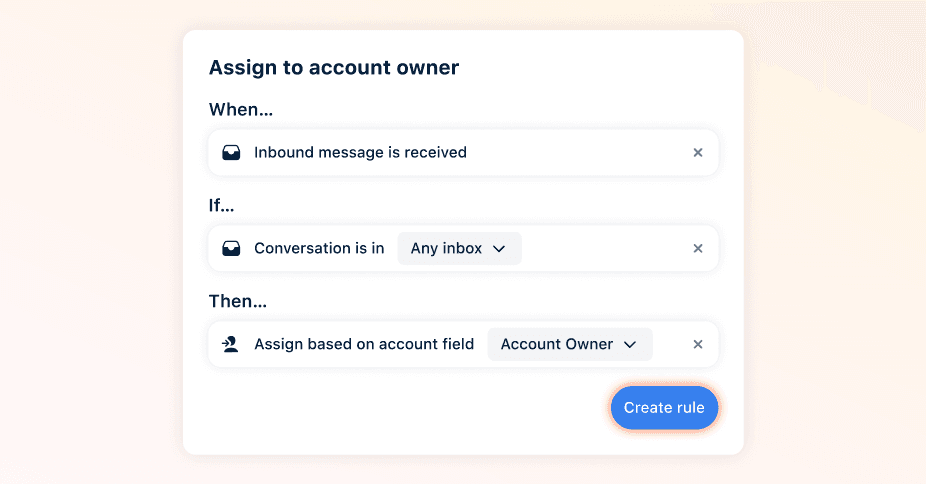Click the Assign to account owner title
The width and height of the screenshot is (926, 484).
click(334, 68)
